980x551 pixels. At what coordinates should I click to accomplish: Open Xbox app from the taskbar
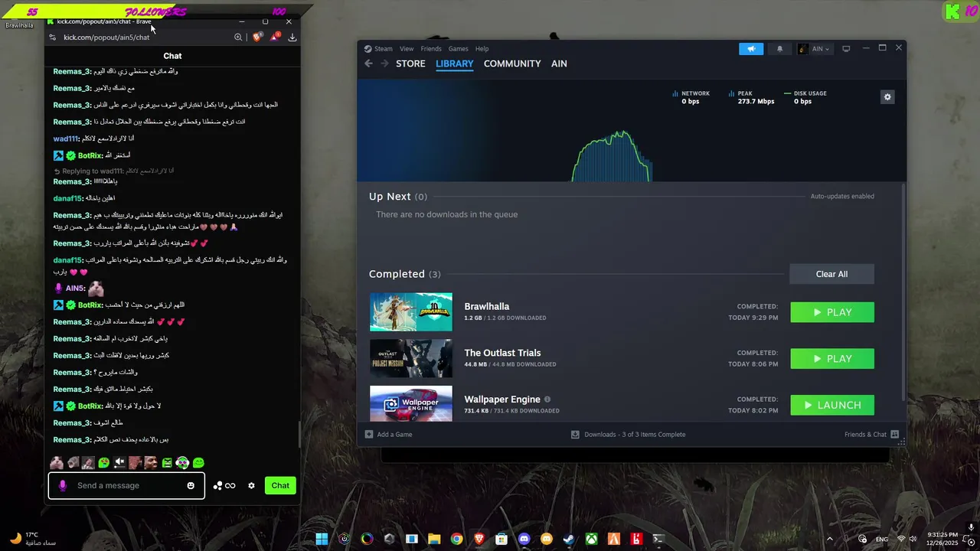click(x=591, y=539)
